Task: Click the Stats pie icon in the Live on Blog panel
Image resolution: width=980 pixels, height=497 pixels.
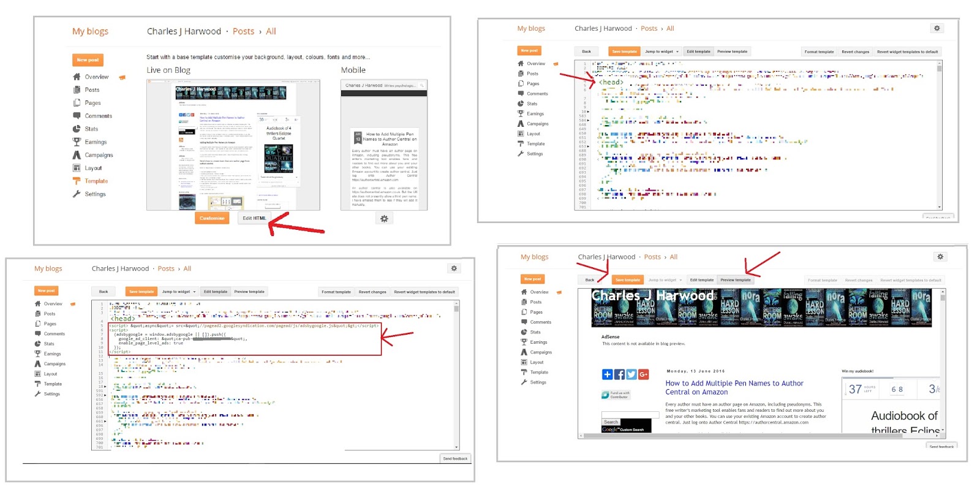Action: [x=77, y=129]
